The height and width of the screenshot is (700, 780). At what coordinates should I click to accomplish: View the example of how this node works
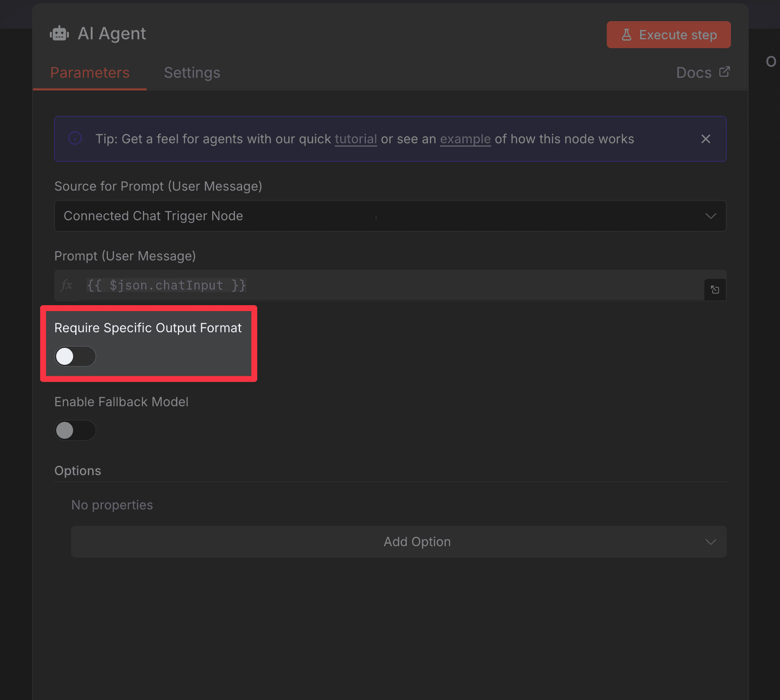465,139
